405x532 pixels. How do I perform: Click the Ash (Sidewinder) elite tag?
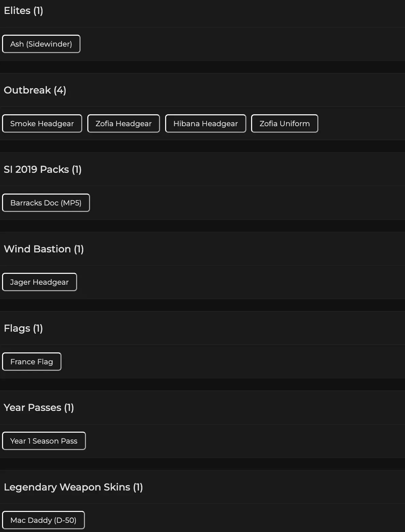pos(41,44)
